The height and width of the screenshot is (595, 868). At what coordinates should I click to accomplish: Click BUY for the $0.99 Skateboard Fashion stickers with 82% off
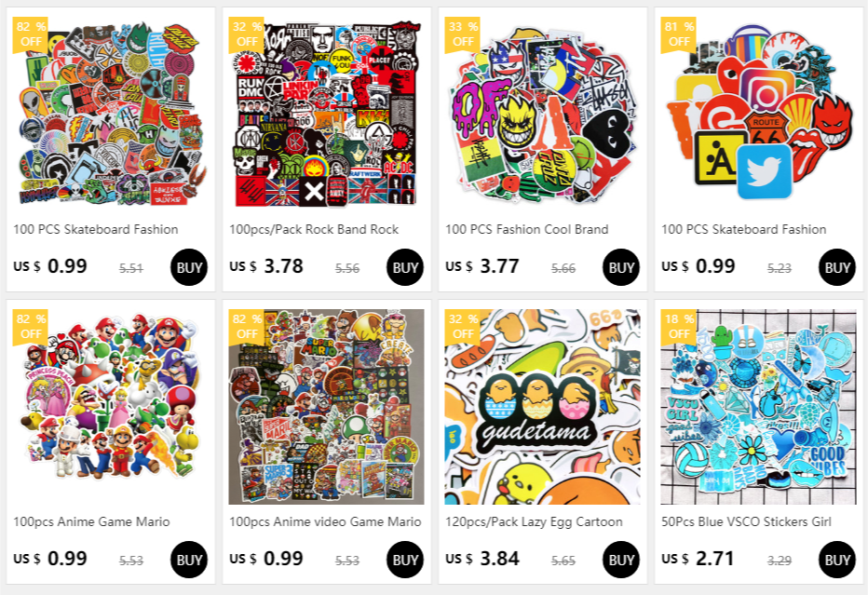[189, 267]
